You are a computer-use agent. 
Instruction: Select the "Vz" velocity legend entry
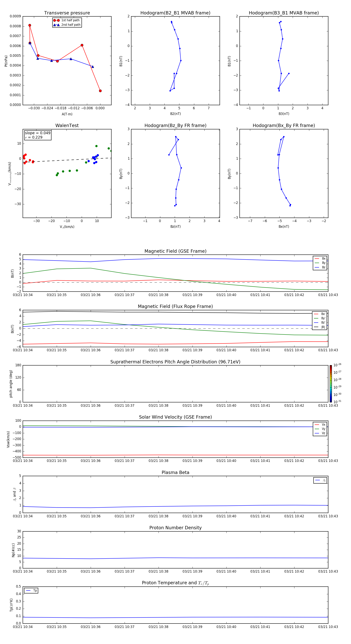320,433
